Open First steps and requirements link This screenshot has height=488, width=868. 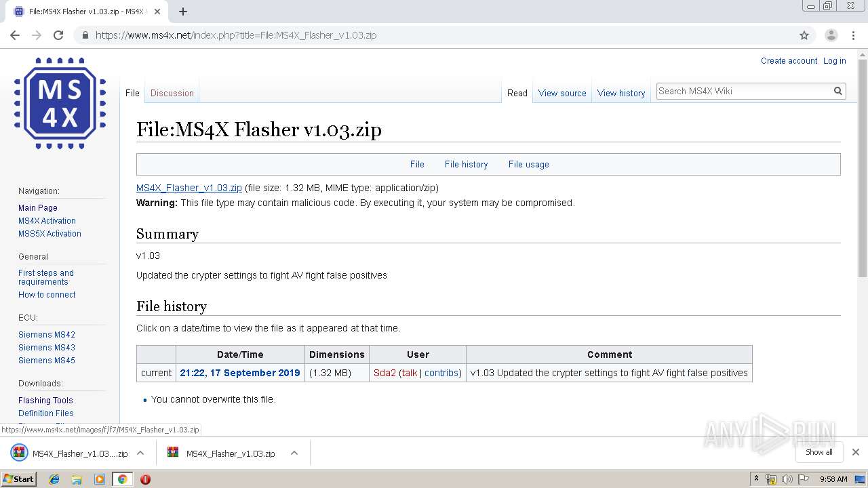coord(46,277)
